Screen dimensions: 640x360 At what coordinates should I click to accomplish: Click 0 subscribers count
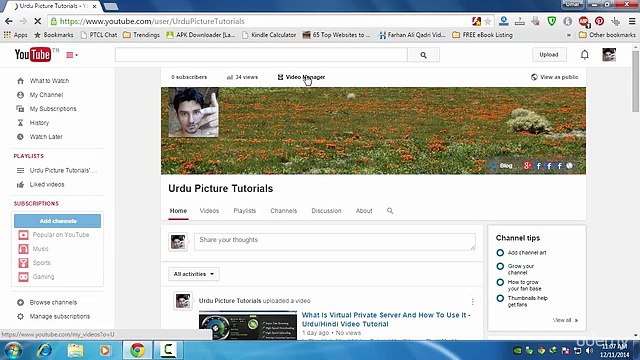(x=189, y=77)
